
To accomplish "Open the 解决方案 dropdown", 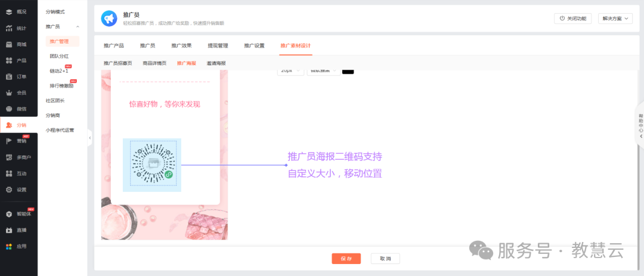I will tap(614, 18).
